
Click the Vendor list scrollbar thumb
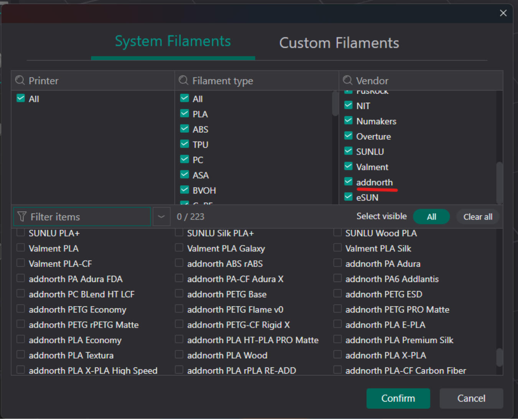tap(500, 183)
